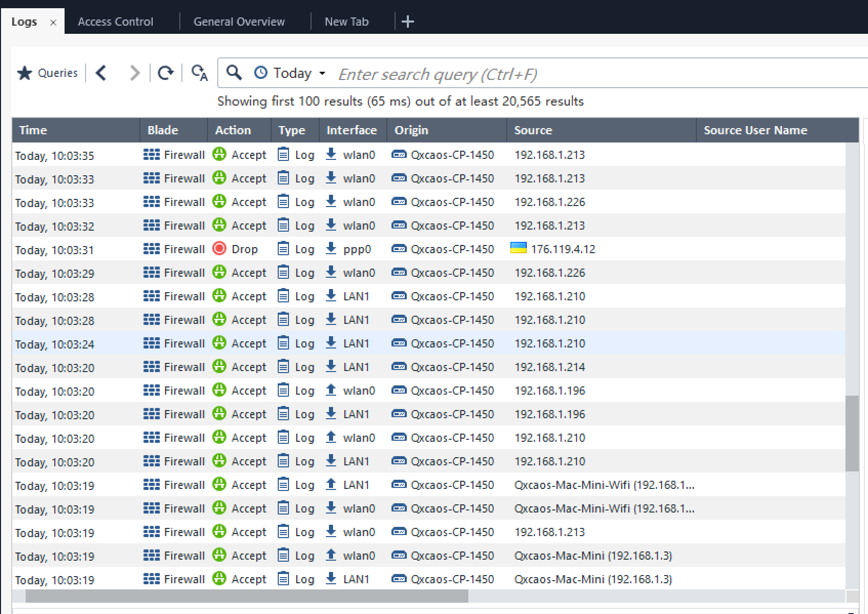Click the inbound arrow for ppp0 interface
Screen dimensions: 868x614
pos(331,249)
